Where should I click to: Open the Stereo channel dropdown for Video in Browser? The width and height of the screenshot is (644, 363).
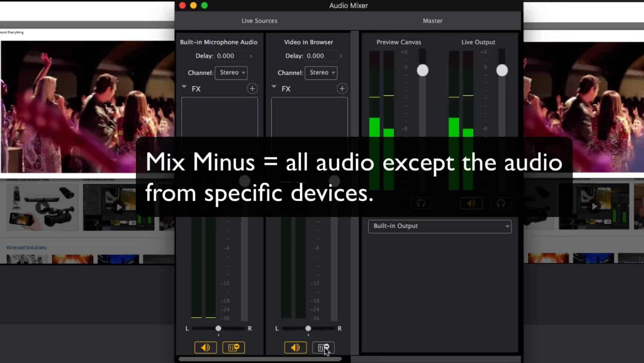[321, 73]
